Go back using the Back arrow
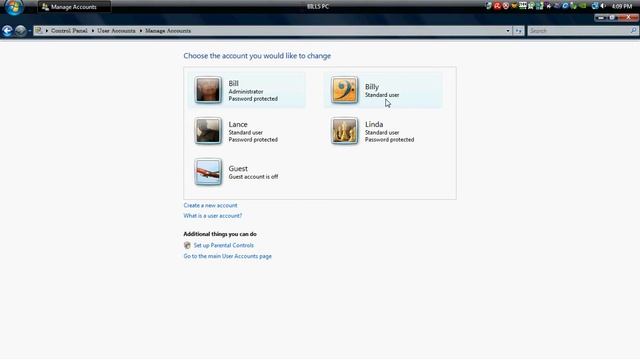Screen dimensions: 640x360 (7, 31)
